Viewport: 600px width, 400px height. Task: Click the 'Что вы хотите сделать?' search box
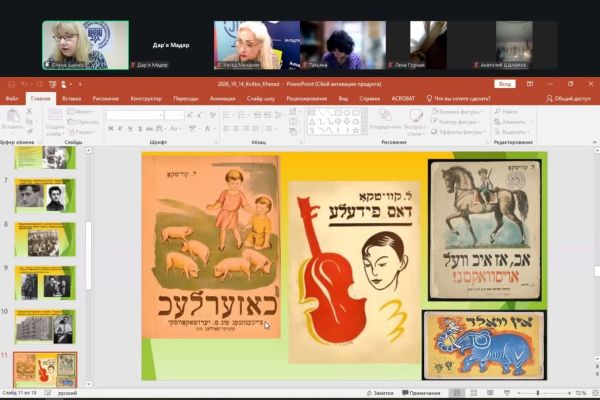[458, 99]
